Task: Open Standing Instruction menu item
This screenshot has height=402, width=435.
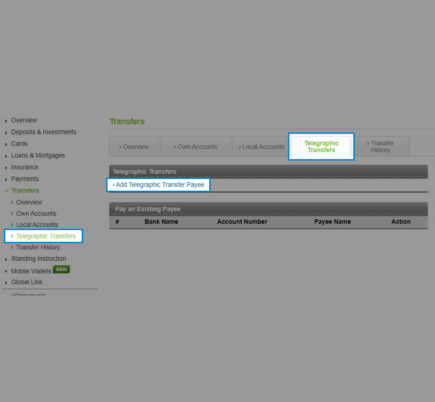Action: coord(38,259)
